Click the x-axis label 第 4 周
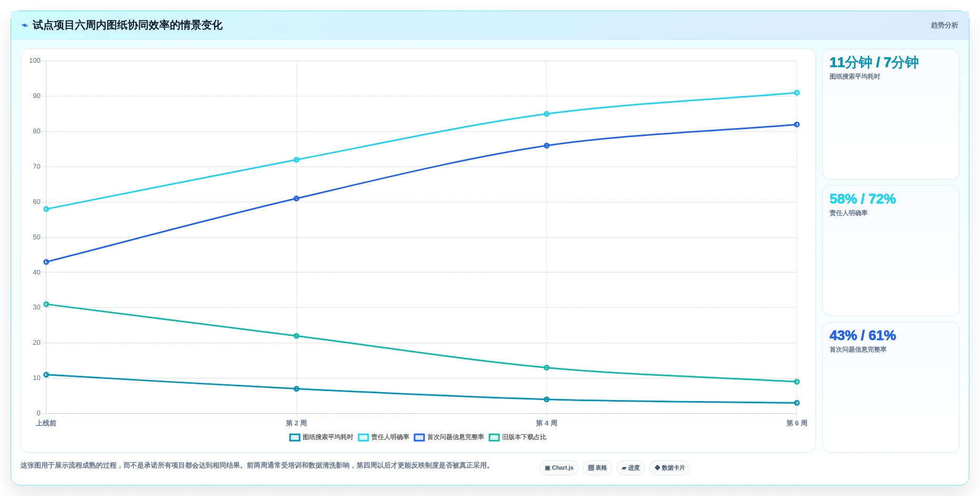980x496 pixels. pyautogui.click(x=546, y=423)
